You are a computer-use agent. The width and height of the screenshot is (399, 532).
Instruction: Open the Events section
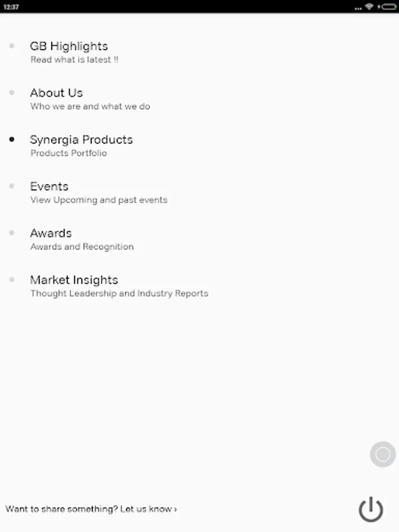click(49, 186)
